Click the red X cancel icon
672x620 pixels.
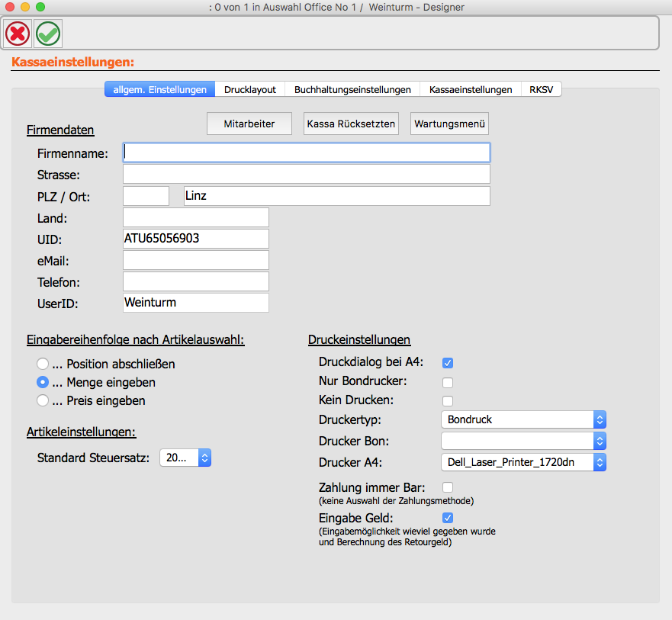(x=17, y=33)
